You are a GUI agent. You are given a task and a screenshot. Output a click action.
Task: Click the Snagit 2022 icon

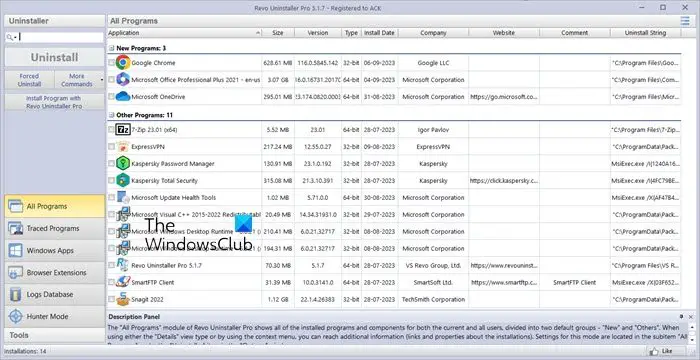click(x=123, y=299)
